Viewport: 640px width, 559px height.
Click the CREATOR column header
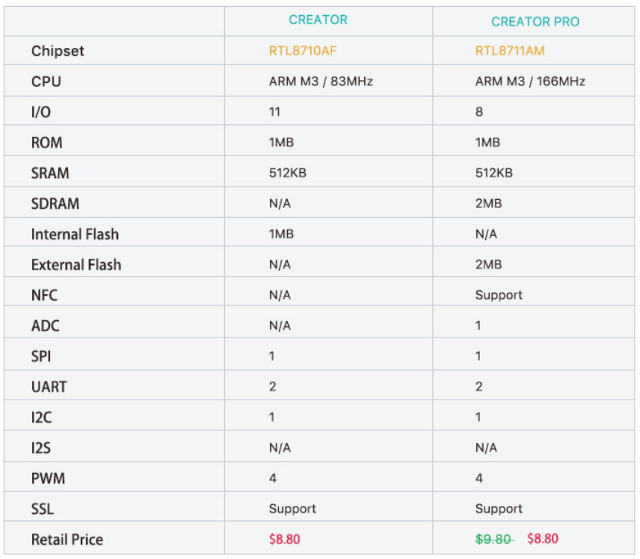[318, 20]
